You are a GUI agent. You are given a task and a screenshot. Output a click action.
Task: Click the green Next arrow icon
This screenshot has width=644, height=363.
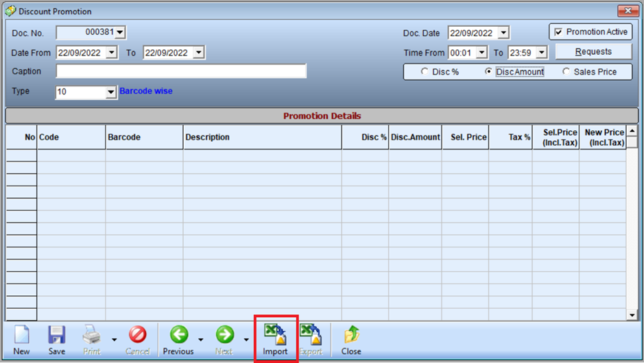[x=225, y=335]
